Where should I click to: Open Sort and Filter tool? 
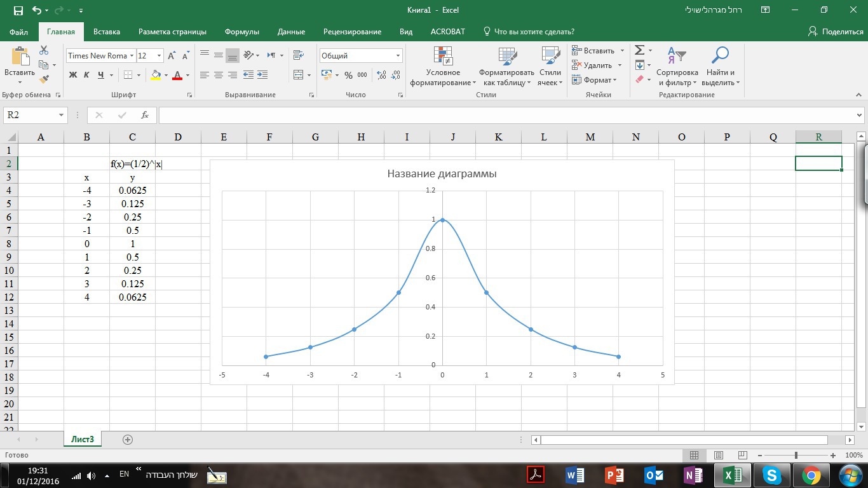[677, 66]
